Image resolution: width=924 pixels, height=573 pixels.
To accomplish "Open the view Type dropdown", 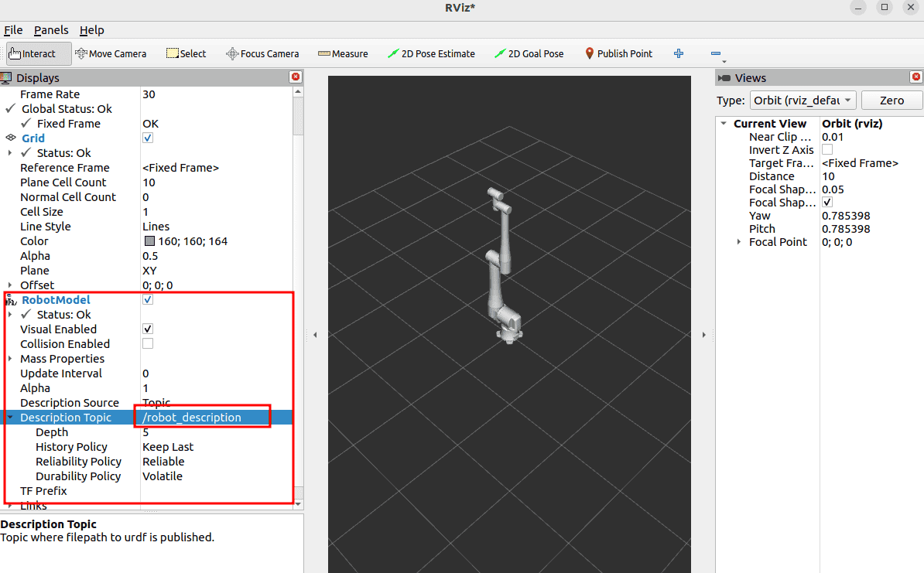I will pos(803,101).
